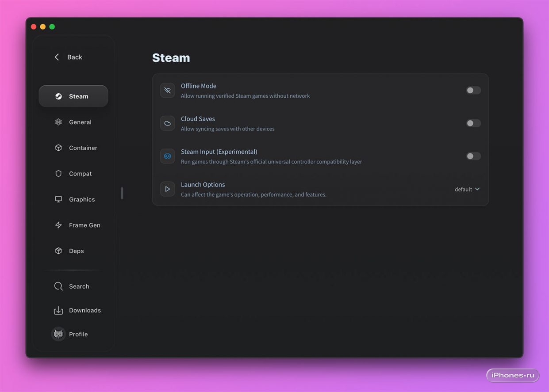Turn on Cloud Saves switch

(x=473, y=123)
